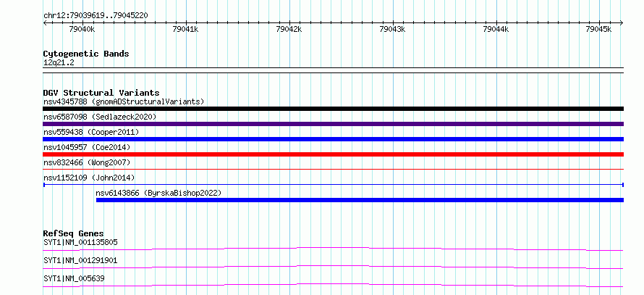Image resolution: width=644 pixels, height=295 pixels.
Task: Select the 12q21.2 band label
Action: click(59, 63)
